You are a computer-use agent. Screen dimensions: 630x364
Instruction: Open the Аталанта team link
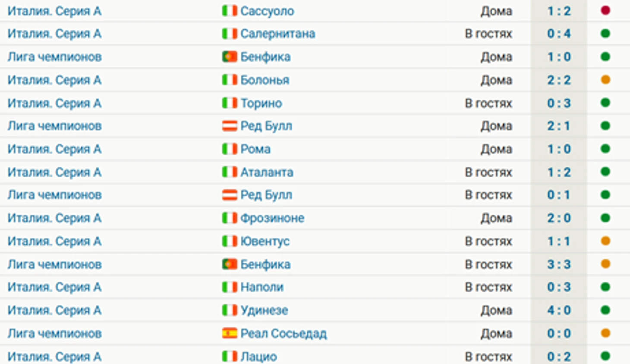pos(267,172)
